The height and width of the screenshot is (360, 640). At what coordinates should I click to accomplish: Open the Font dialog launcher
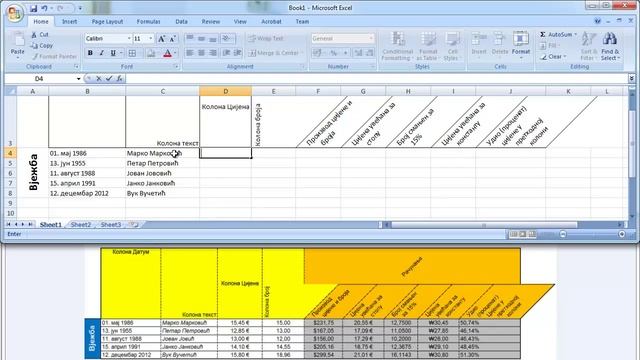pyautogui.click(x=176, y=66)
